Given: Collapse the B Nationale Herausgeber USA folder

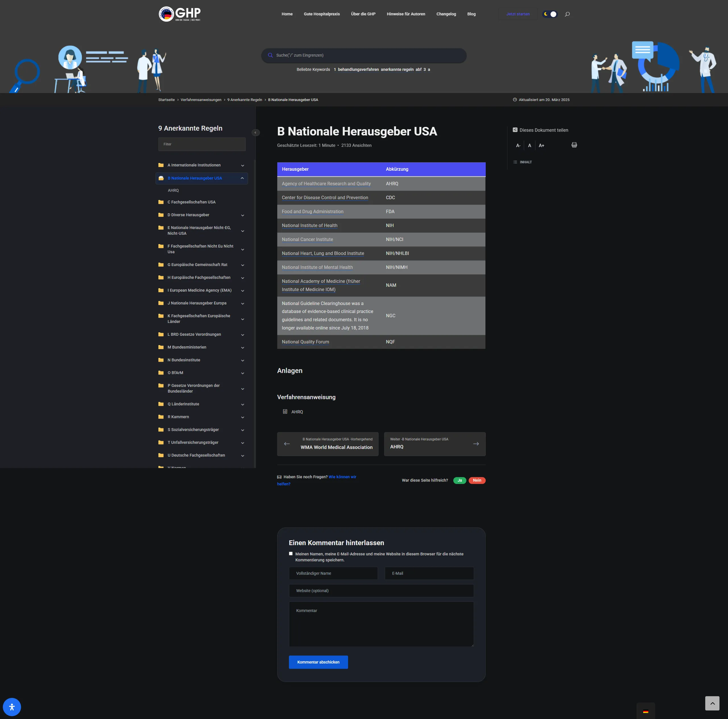Looking at the screenshot, I should [242, 178].
